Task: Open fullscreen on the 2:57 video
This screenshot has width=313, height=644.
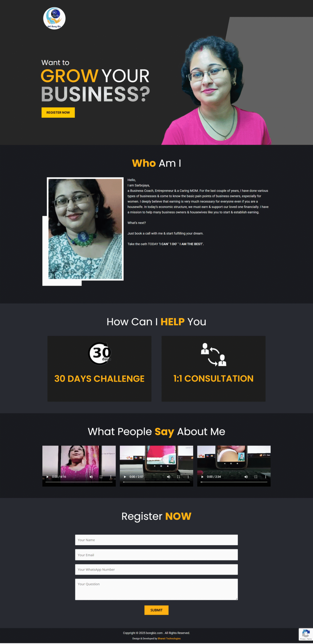Action: tap(178, 477)
